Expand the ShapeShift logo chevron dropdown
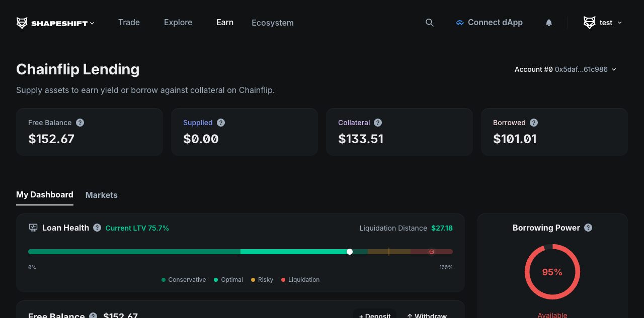 click(x=92, y=23)
